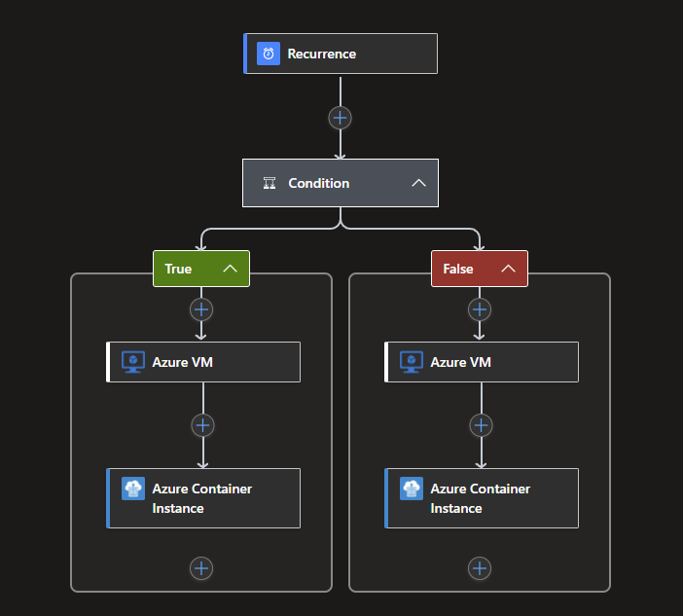The width and height of the screenshot is (683, 616).
Task: Add action at end of False branch
Action: (x=480, y=567)
